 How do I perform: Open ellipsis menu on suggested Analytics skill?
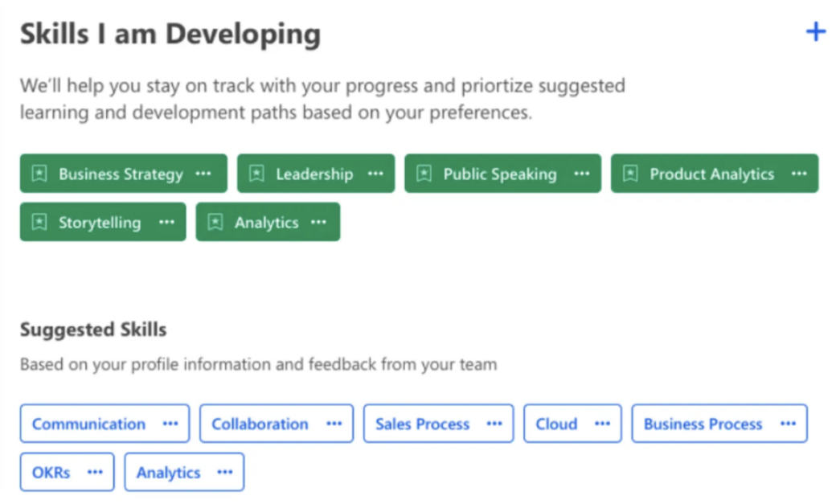click(225, 472)
